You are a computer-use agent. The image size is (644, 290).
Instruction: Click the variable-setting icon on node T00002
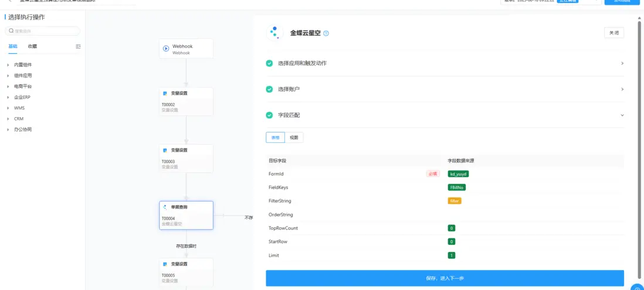pyautogui.click(x=165, y=94)
